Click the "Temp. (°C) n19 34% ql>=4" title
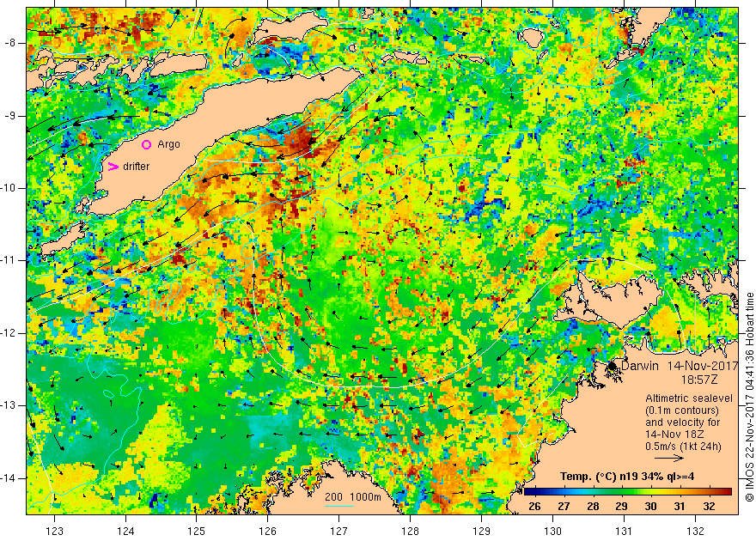756x541 pixels. pos(627,477)
